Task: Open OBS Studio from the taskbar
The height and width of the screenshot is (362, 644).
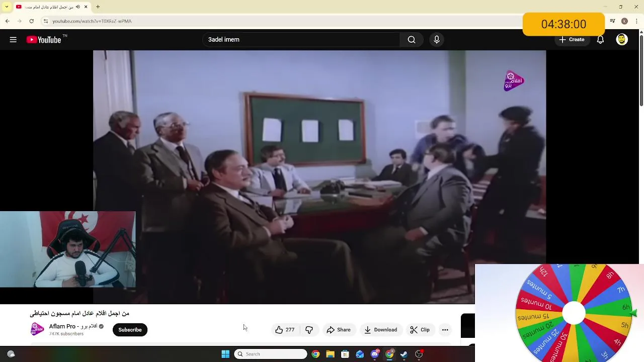Action: click(x=419, y=354)
